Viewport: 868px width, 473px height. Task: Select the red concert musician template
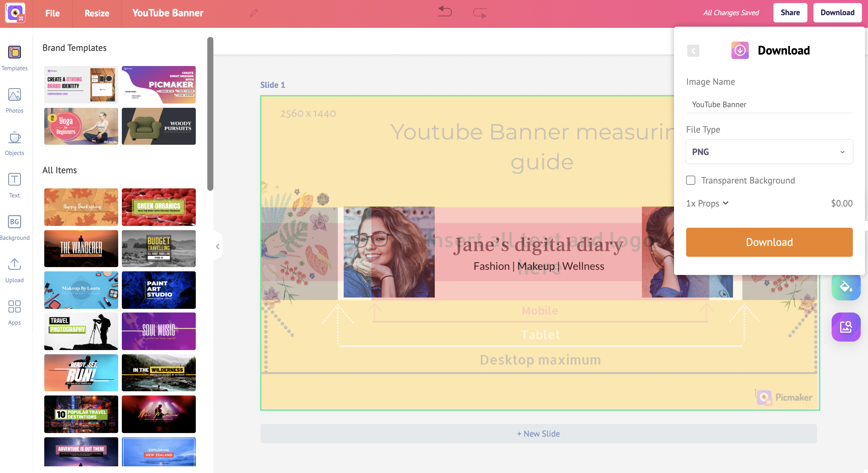pos(159,414)
